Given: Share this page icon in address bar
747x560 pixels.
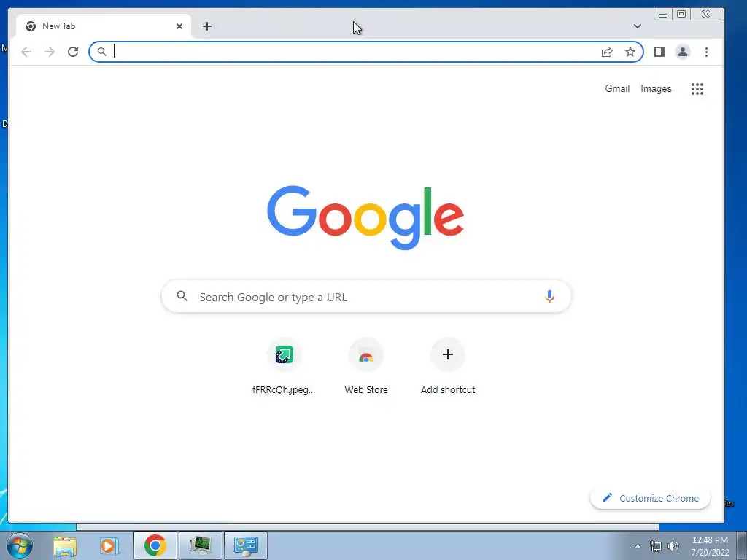Looking at the screenshot, I should coord(607,52).
